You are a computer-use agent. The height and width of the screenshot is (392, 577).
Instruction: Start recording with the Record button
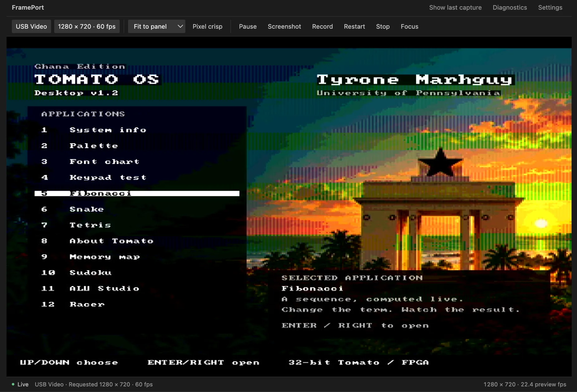[x=322, y=26]
